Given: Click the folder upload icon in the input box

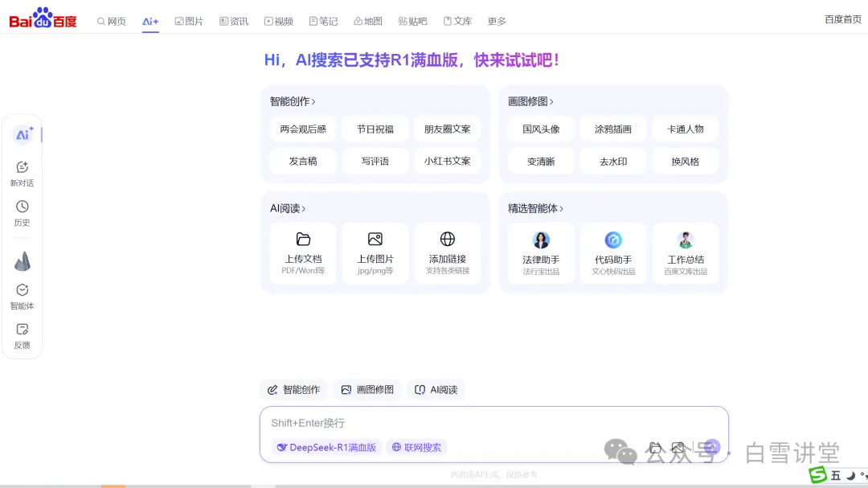Looking at the screenshot, I should pyautogui.click(x=656, y=447).
